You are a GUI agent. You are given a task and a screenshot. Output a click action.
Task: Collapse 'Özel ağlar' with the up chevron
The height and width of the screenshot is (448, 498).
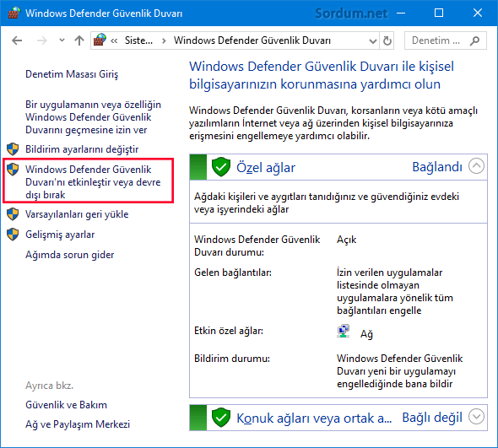click(x=476, y=166)
